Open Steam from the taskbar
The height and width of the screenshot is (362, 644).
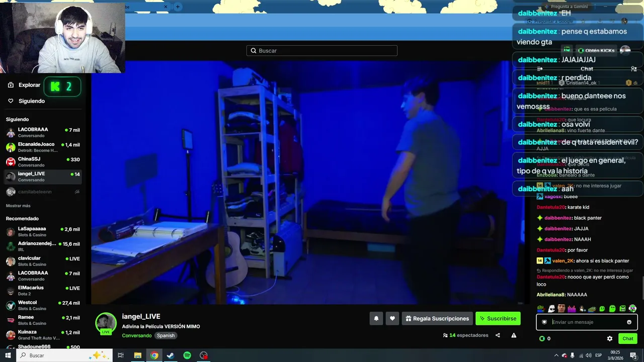click(x=171, y=355)
